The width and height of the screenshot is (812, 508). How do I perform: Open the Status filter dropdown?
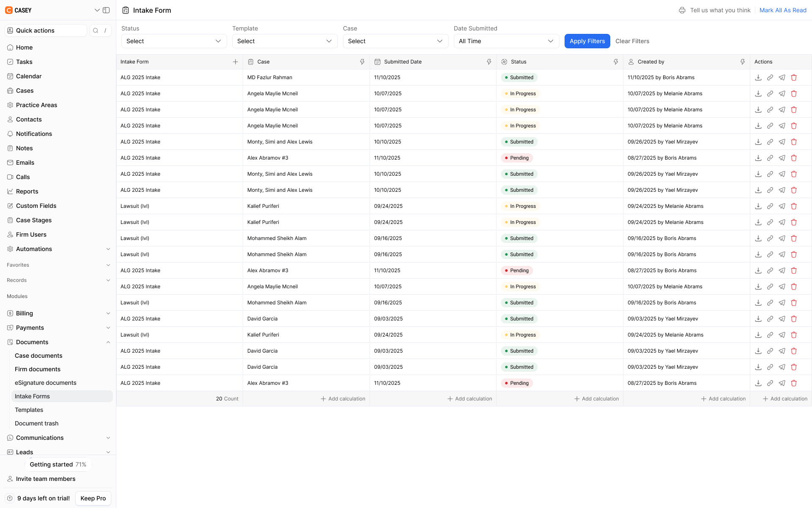[174, 41]
